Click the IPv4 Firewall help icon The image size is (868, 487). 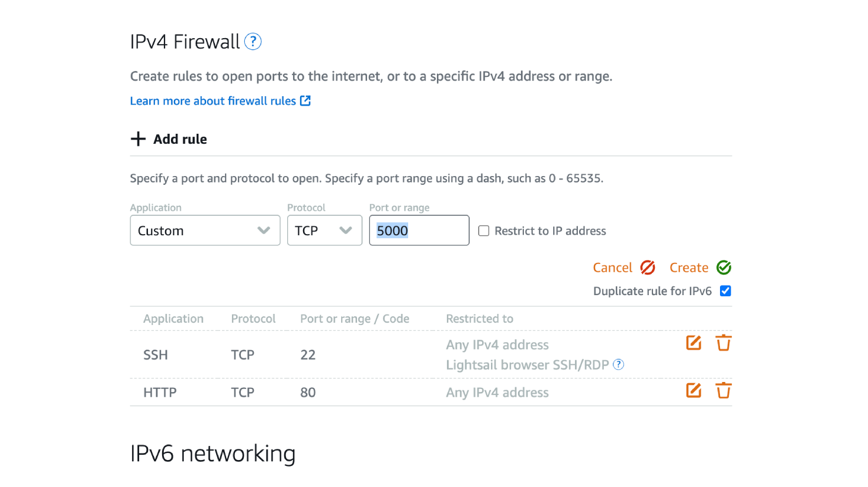[253, 42]
